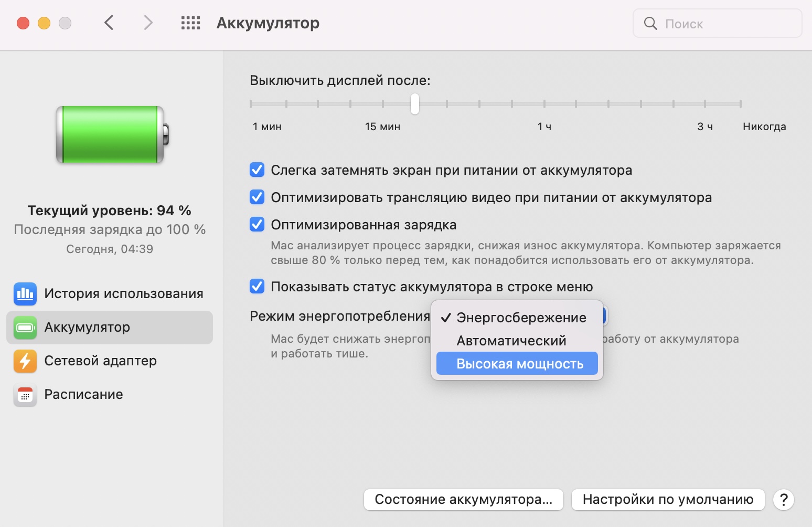Viewport: 812px width, 527px height.
Task: Open Сетевой адаптер section
Action: pyautogui.click(x=110, y=361)
